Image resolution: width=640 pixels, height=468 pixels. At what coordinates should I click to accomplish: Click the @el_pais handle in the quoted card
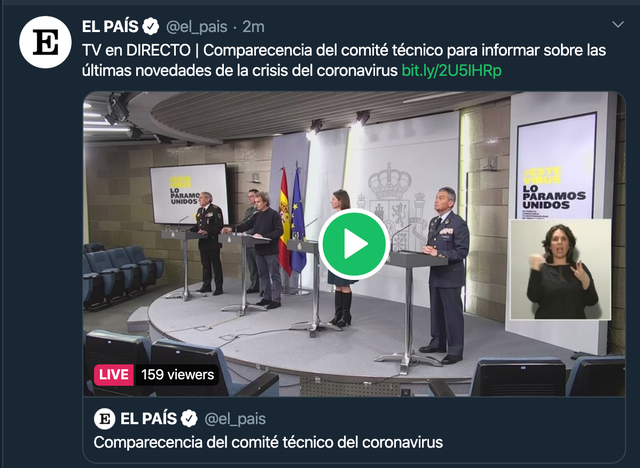click(x=235, y=419)
